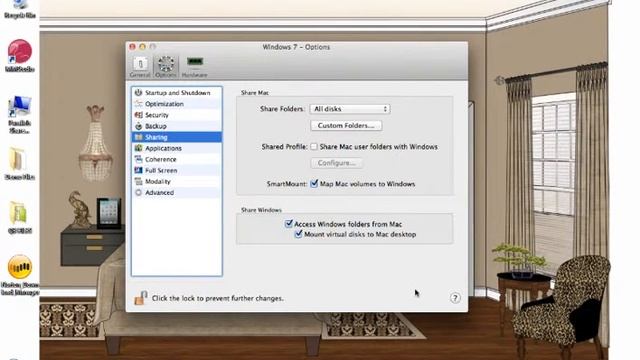Select the red round shortcut desktop icon
Viewport: 640px width, 360px height.
(20, 55)
